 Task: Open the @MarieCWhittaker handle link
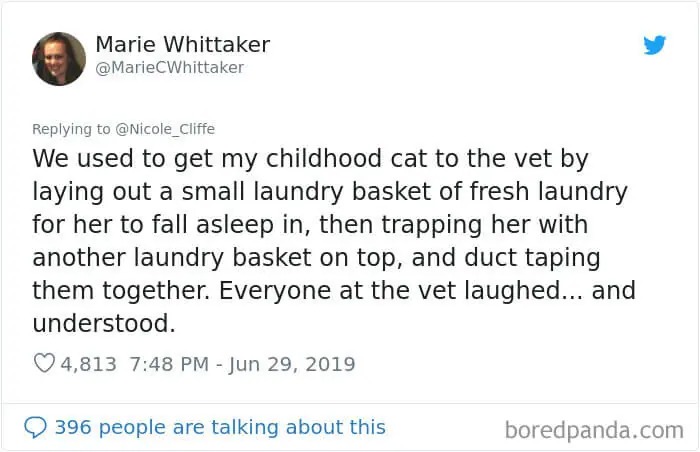point(169,68)
